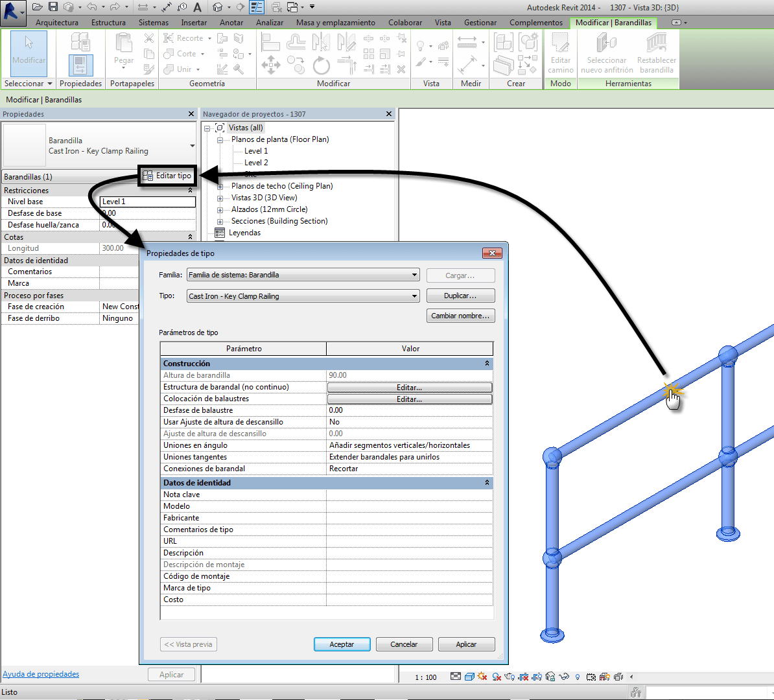Click the Save icon in quick access toolbar
The height and width of the screenshot is (700, 774).
[53, 7]
